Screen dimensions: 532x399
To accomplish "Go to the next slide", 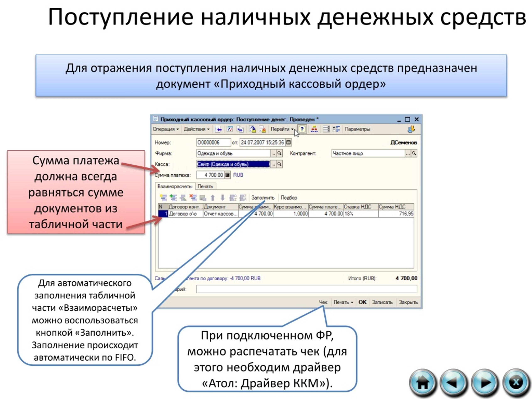I will click(484, 382).
